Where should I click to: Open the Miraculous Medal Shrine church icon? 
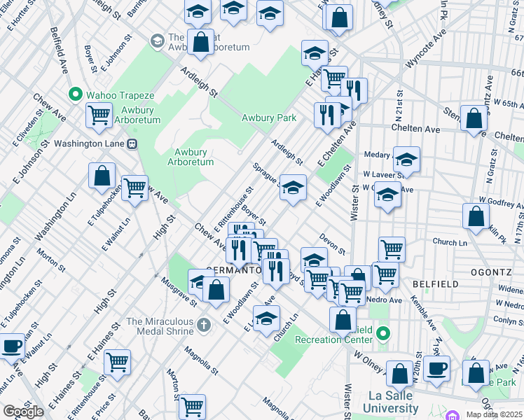[x=204, y=325]
